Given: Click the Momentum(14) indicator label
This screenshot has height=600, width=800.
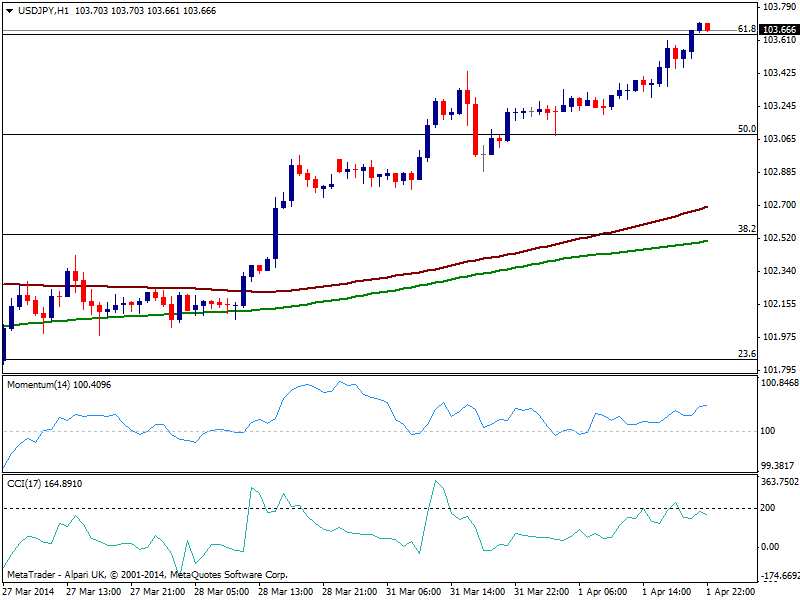Looking at the screenshot, I should coord(40,384).
